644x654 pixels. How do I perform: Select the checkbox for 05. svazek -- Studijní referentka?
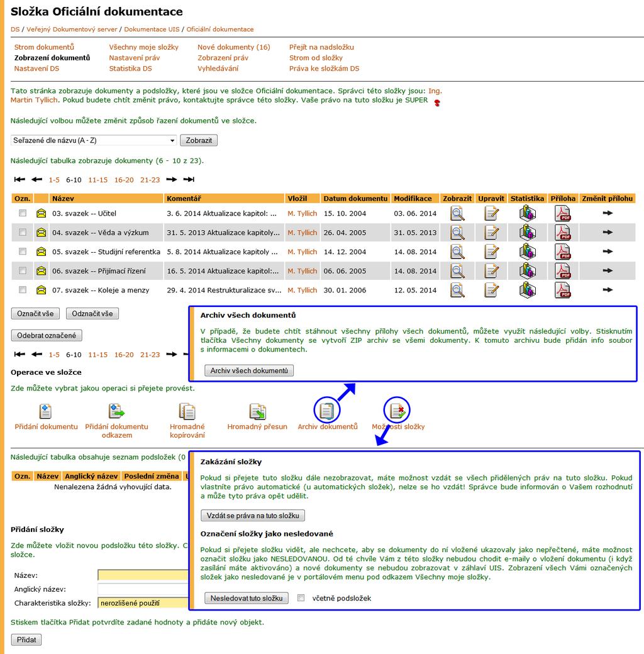click(23, 252)
